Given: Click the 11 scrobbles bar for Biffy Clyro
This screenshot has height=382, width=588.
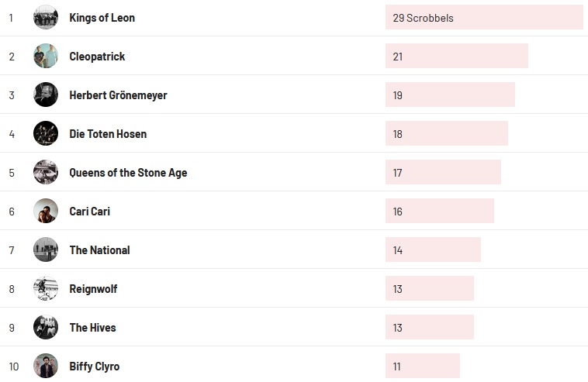Looking at the screenshot, I should tap(422, 366).
